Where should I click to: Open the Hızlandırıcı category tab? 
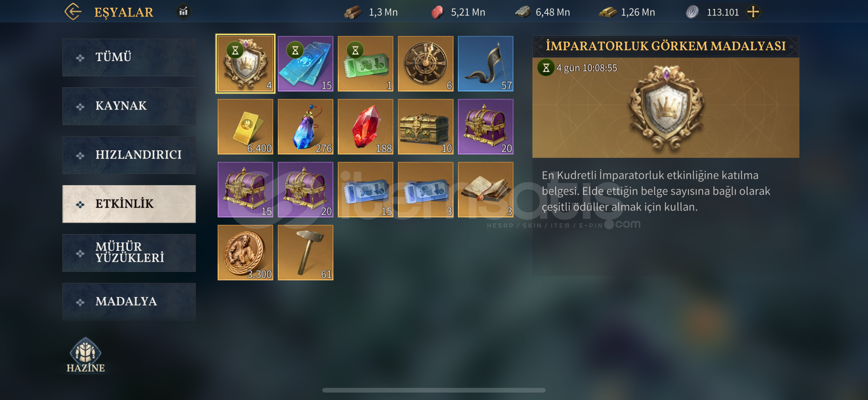click(129, 155)
